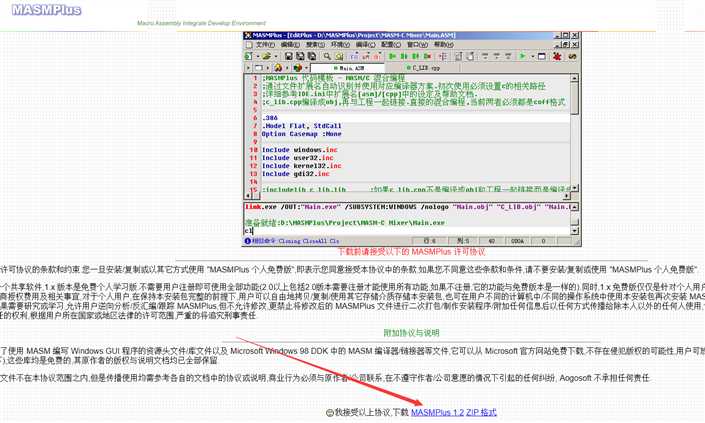The width and height of the screenshot is (705, 423).
Task: Expand the dropdown arrow beside Run icon
Action: (x=533, y=57)
